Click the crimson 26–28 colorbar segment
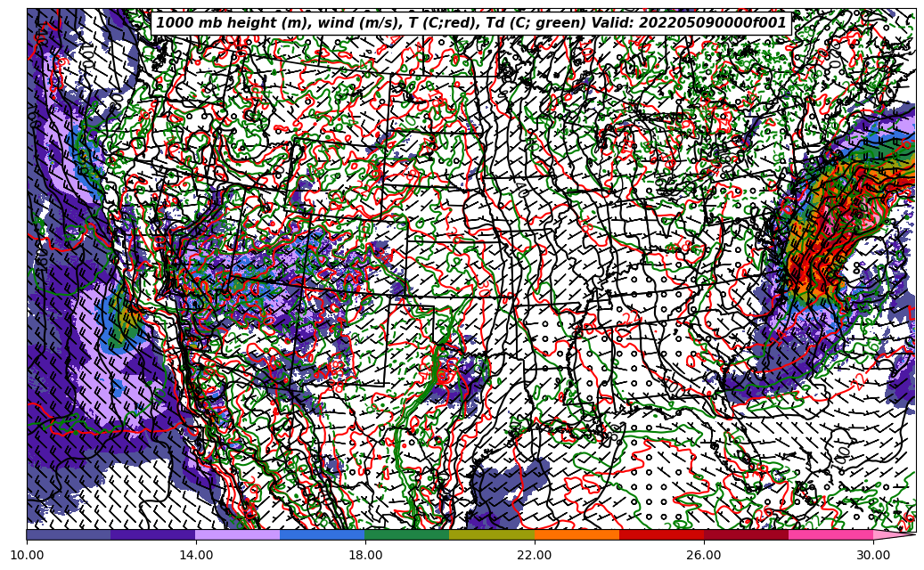This screenshot has width=924, height=570. [746, 535]
